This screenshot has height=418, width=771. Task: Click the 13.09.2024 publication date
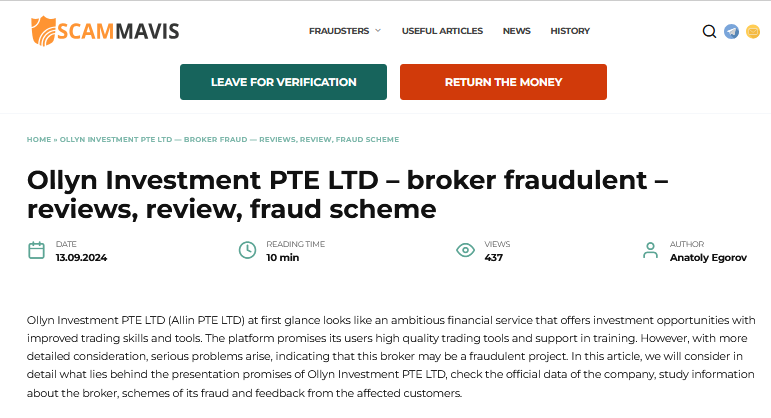(81, 258)
